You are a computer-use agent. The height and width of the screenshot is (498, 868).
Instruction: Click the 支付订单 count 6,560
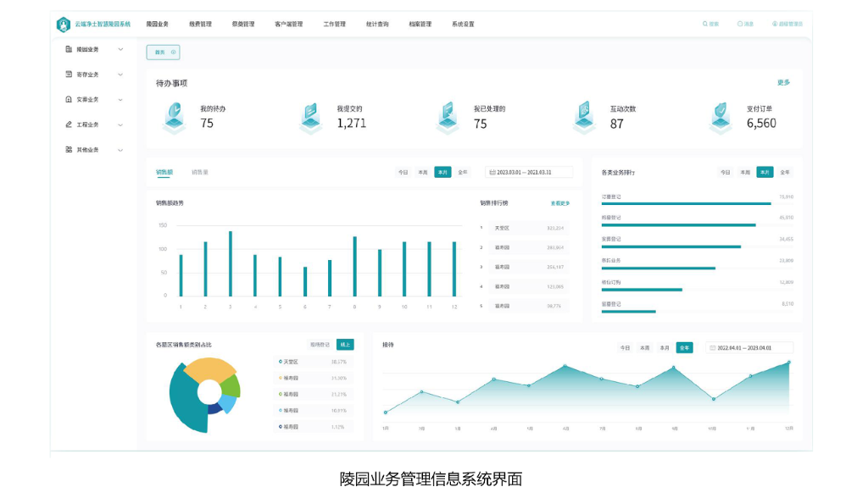[761, 124]
